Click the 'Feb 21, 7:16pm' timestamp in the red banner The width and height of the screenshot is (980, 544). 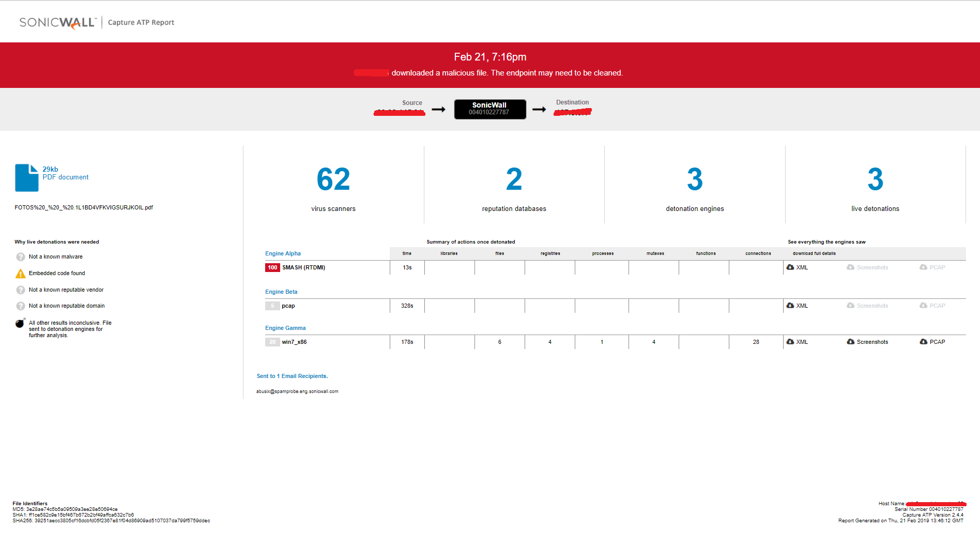(x=490, y=57)
